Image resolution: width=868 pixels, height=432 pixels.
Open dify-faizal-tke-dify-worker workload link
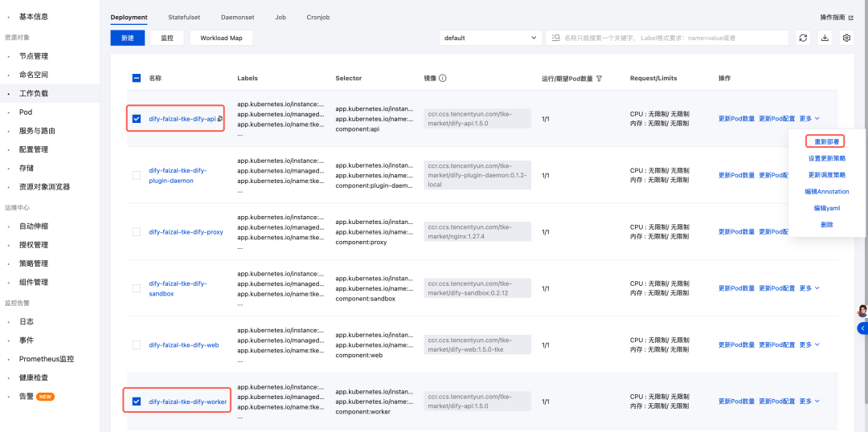(187, 401)
